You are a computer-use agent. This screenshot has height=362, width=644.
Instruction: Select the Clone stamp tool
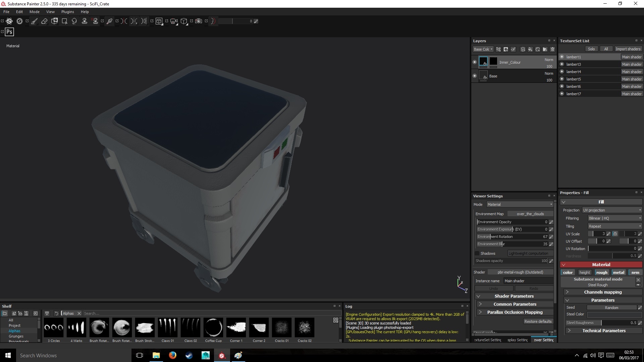pyautogui.click(x=85, y=21)
